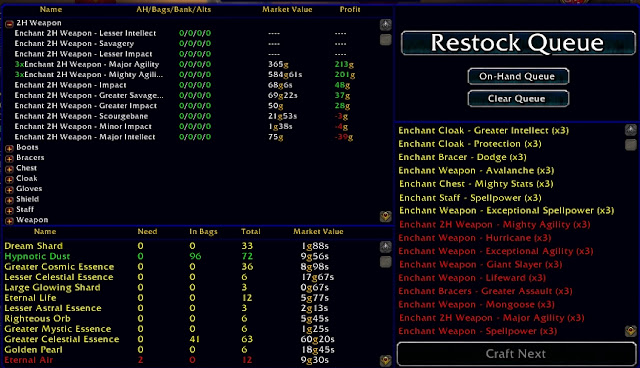Click scroll-down arrow in queue list
Image resolution: width=640 pixels, height=368 pixels.
tap(631, 330)
